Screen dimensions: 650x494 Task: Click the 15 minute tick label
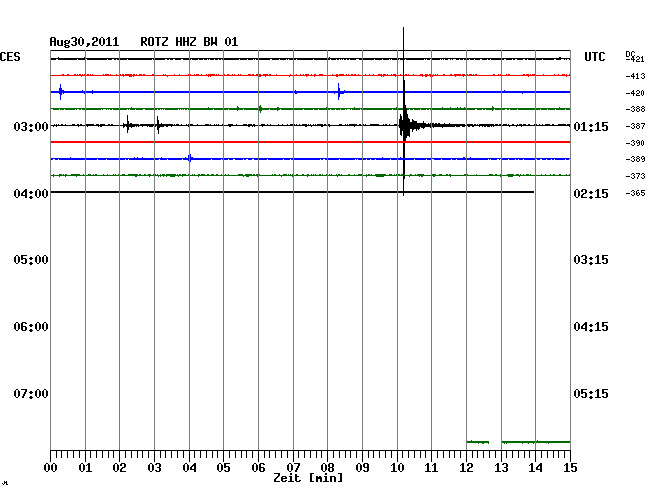click(x=570, y=468)
